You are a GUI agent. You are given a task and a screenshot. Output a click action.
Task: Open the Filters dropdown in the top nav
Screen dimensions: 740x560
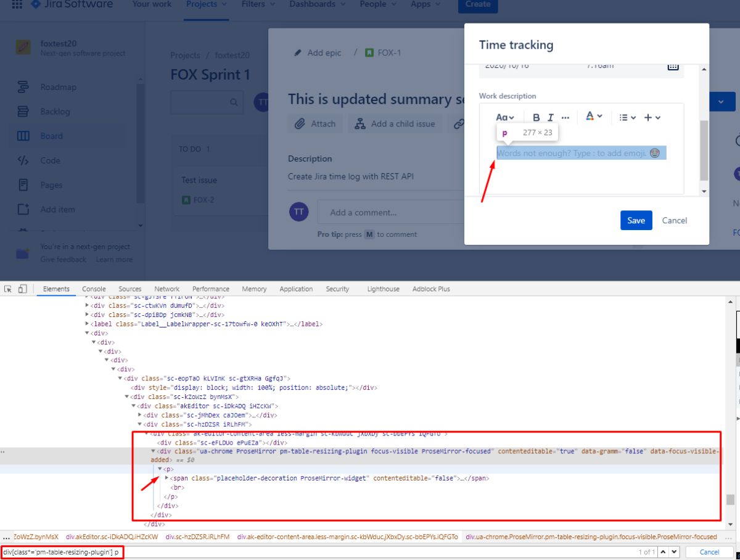(258, 4)
